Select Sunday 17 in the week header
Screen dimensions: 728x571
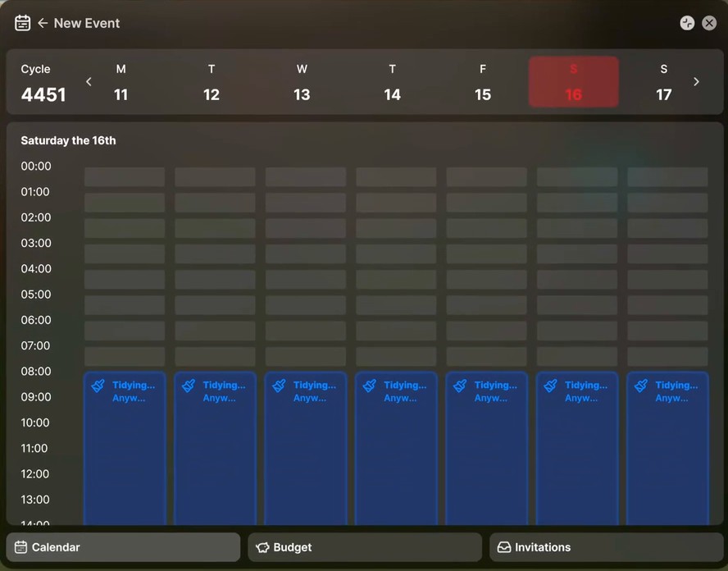coord(663,82)
